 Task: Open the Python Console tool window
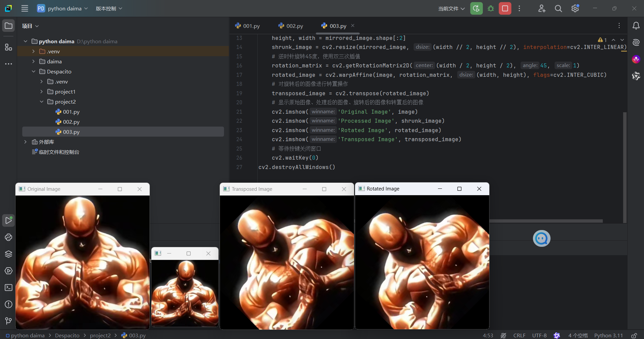point(8,237)
